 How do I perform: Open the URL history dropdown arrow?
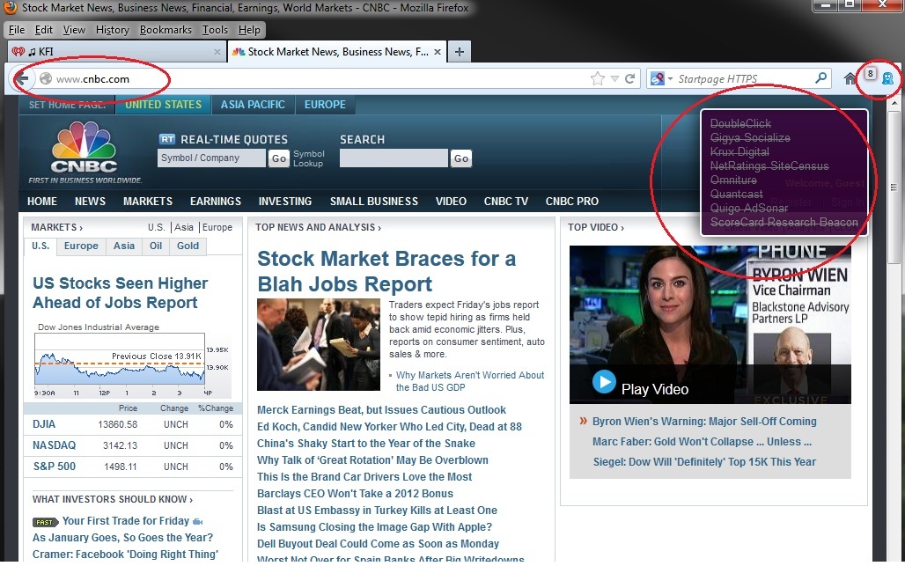614,78
